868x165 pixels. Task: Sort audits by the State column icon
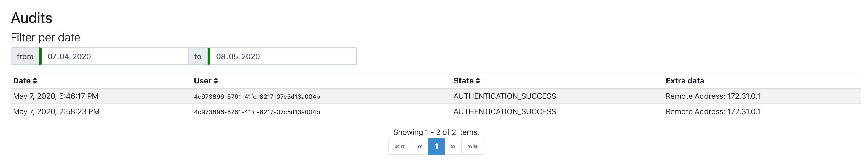[x=478, y=81]
